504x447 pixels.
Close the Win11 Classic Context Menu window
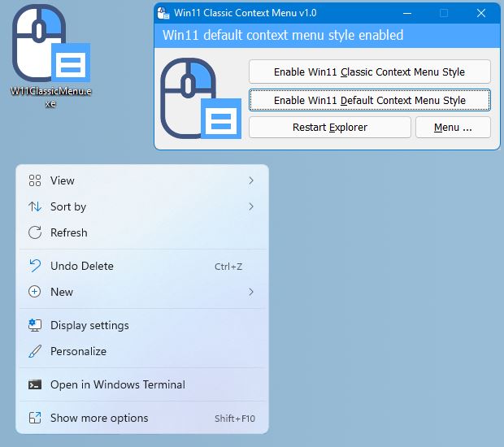pyautogui.click(x=481, y=13)
